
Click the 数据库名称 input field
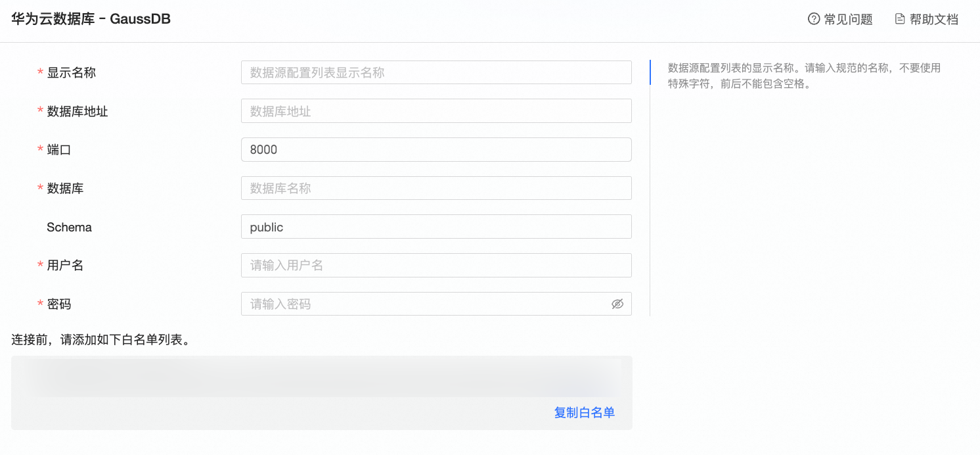tap(436, 188)
